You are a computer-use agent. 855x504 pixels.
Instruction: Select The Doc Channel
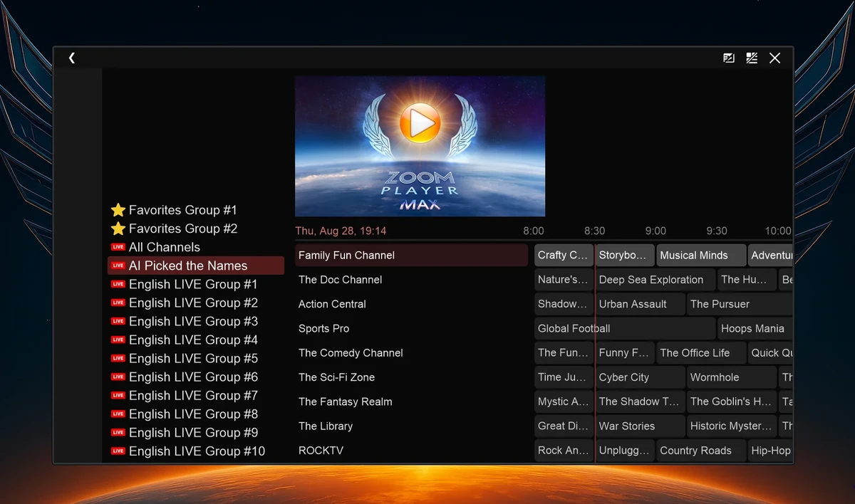[411, 280]
